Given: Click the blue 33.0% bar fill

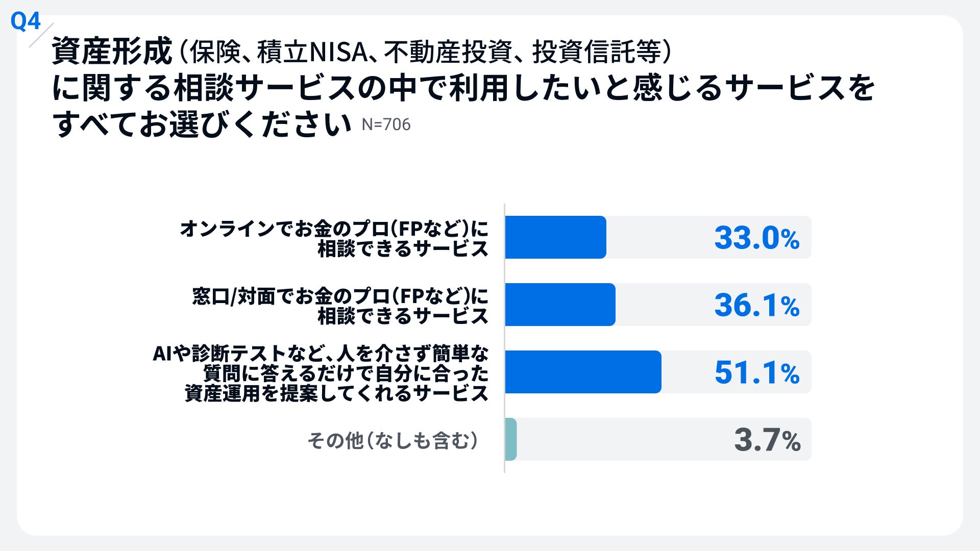Looking at the screenshot, I should [555, 237].
